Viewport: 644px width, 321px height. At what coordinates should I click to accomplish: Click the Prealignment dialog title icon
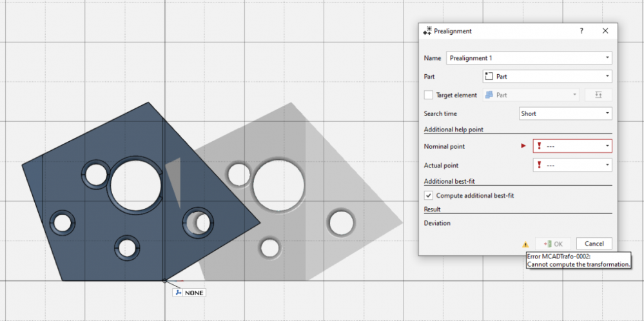point(427,31)
